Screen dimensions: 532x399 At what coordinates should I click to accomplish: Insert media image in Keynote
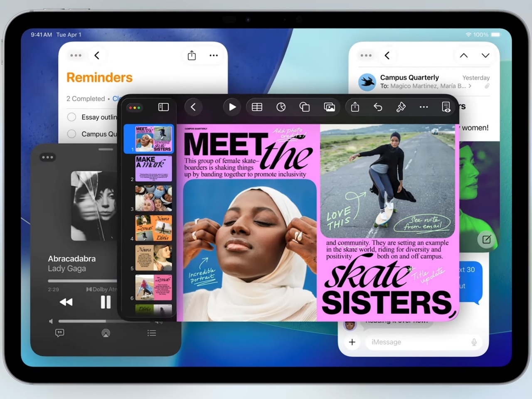(x=329, y=107)
